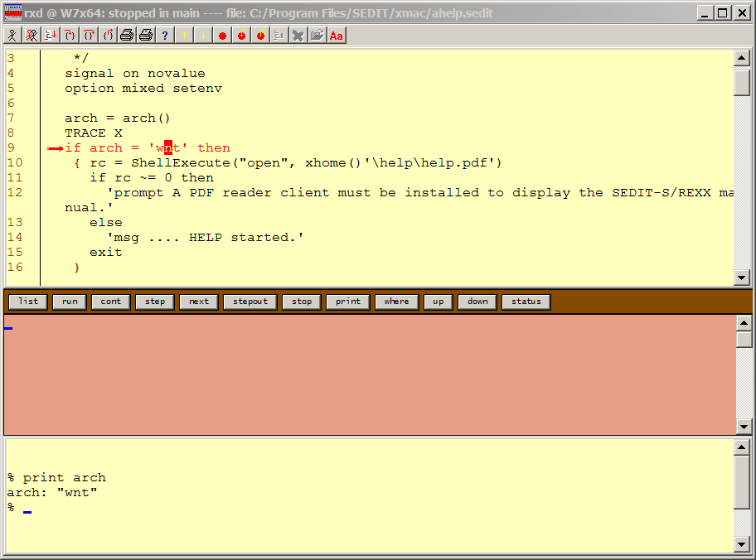Click the where button
Image resolution: width=756 pixels, height=560 pixels.
pos(396,302)
